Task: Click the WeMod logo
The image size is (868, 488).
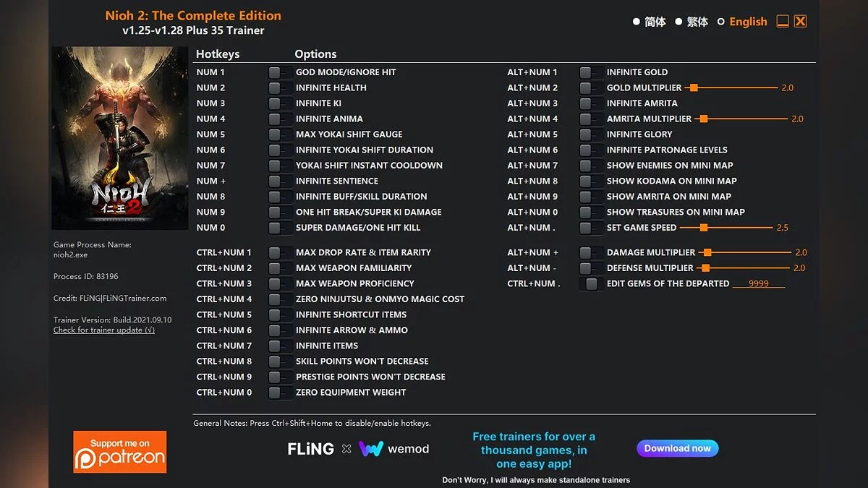Action: (x=394, y=449)
